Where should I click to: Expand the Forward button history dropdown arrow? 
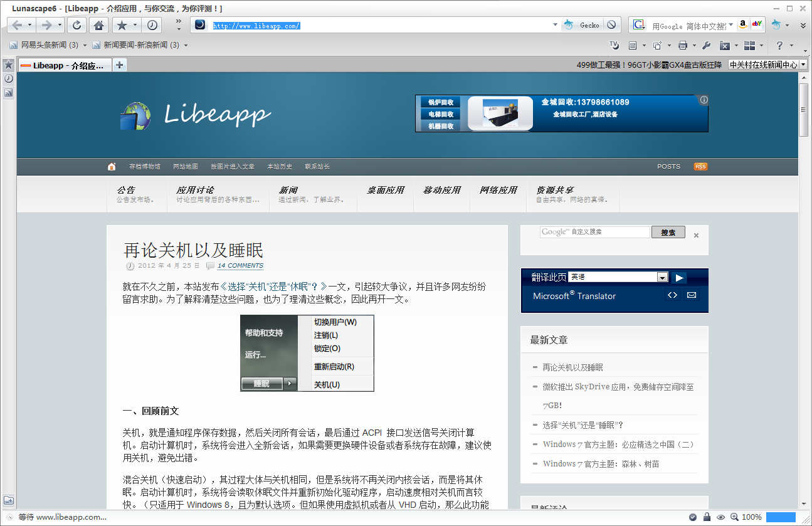(x=60, y=25)
